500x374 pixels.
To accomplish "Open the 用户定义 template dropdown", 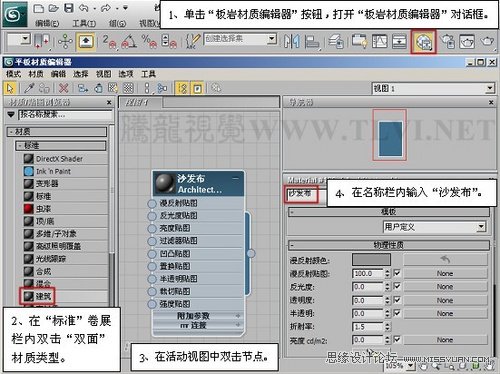I will tap(481, 227).
